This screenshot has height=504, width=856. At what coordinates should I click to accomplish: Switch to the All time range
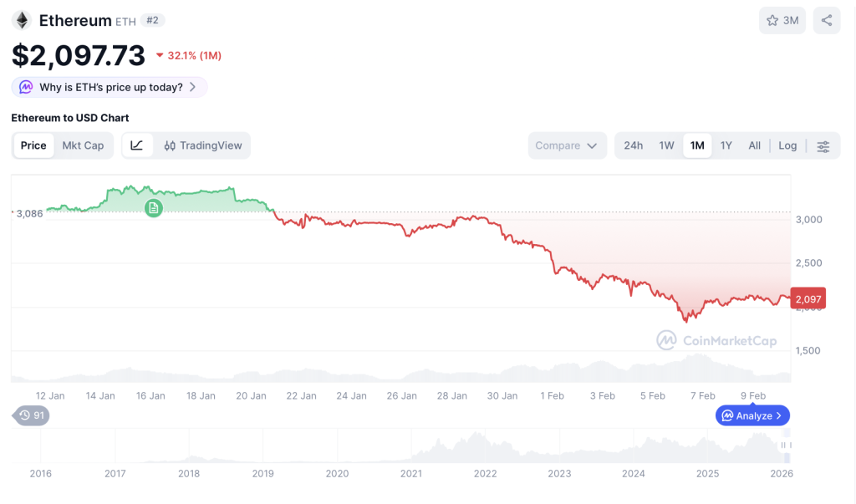754,145
